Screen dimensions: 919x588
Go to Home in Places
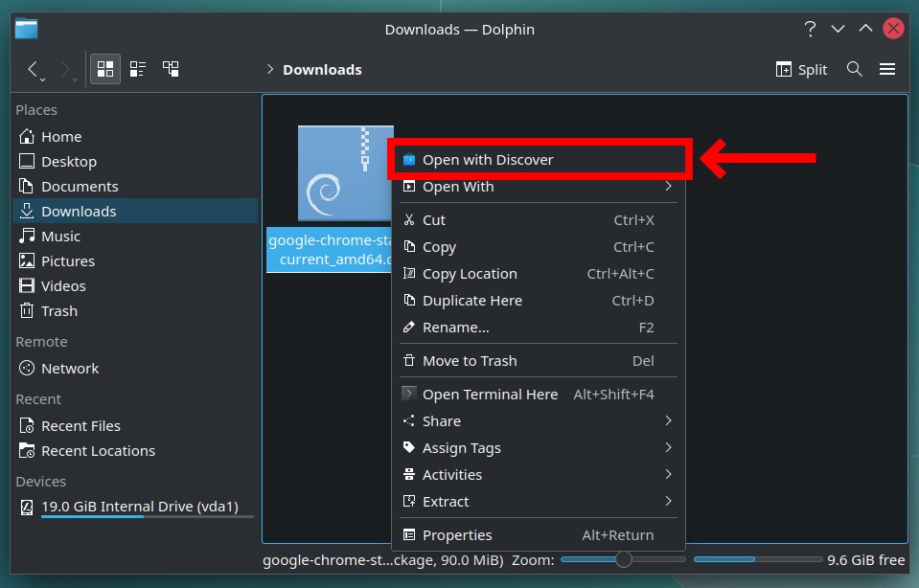pos(135,136)
